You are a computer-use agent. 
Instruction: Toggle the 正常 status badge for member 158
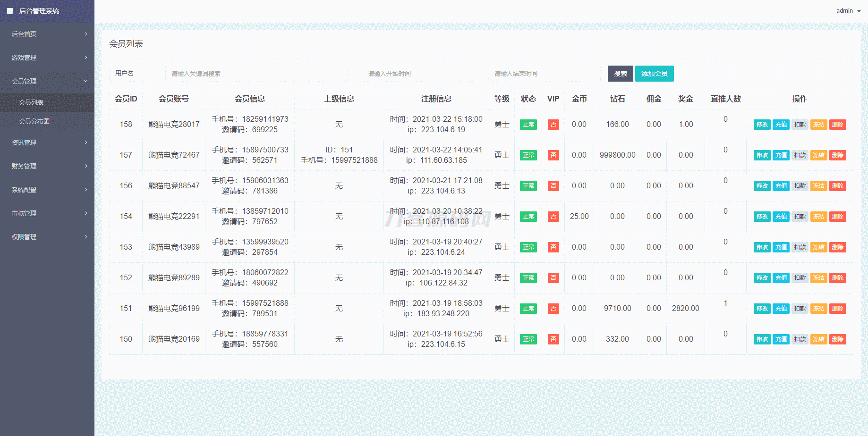528,125
